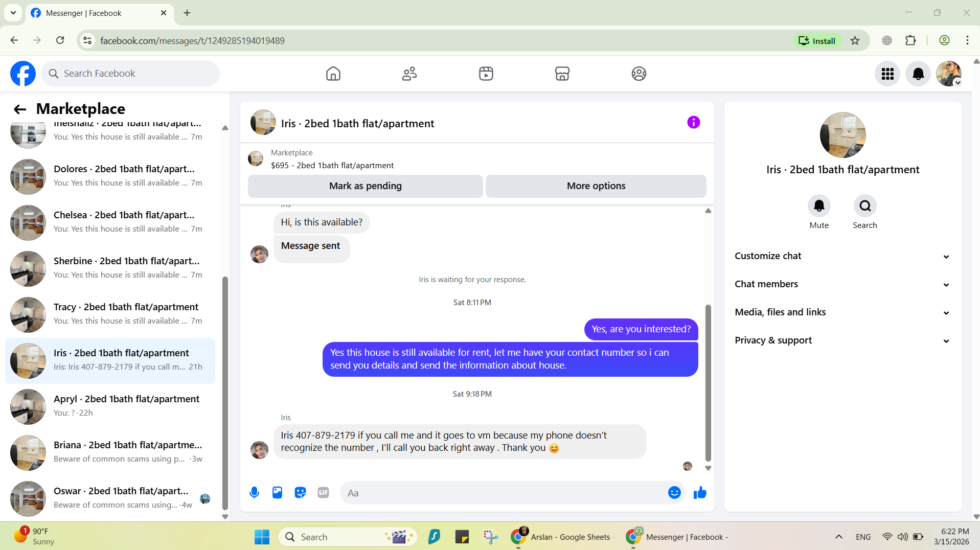This screenshot has height=550, width=980.
Task: Open the Marketplace storefront icon
Action: 562,74
